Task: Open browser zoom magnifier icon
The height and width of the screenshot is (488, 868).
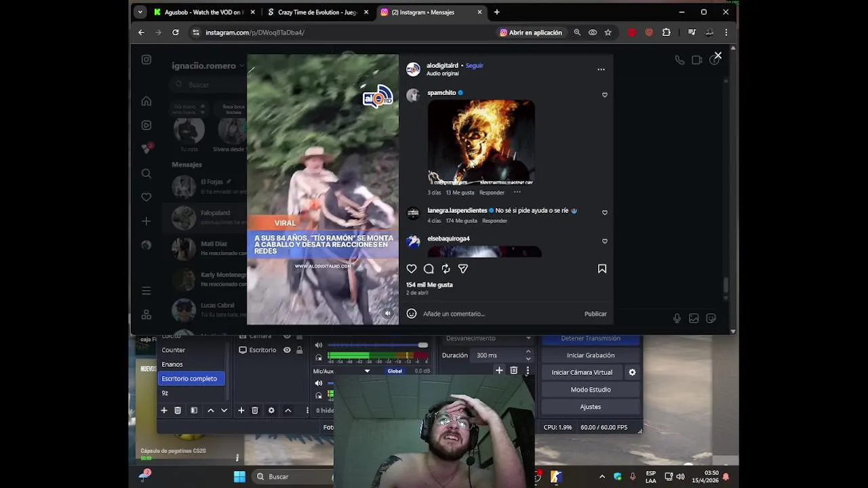Action: pos(577,33)
